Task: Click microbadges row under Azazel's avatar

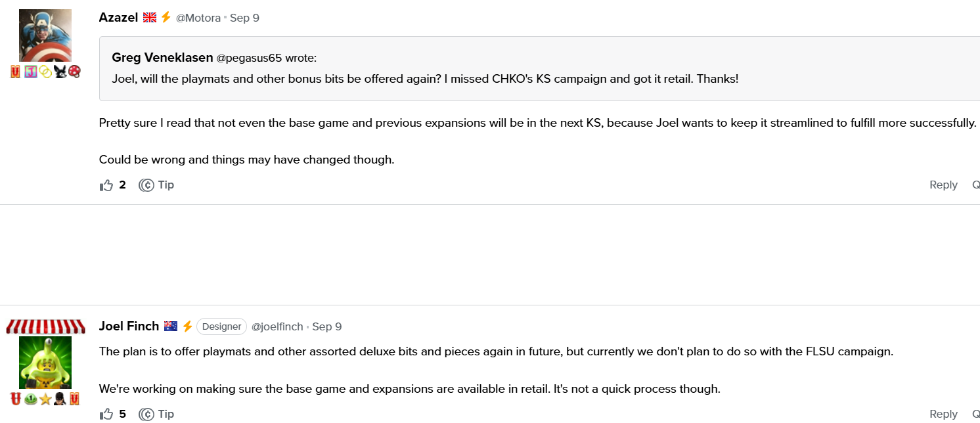Action: point(45,72)
